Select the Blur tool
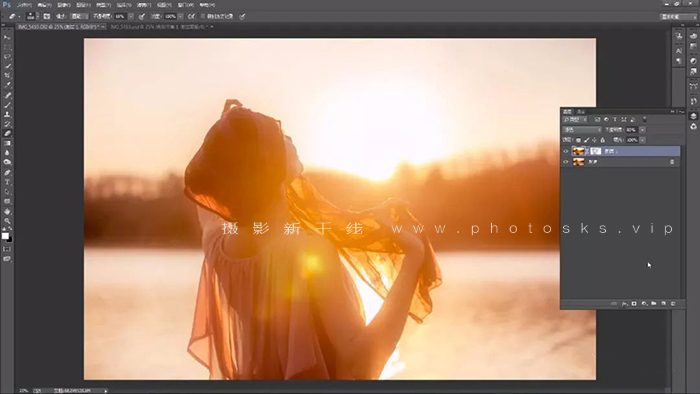The width and height of the screenshot is (700, 394). (x=7, y=153)
